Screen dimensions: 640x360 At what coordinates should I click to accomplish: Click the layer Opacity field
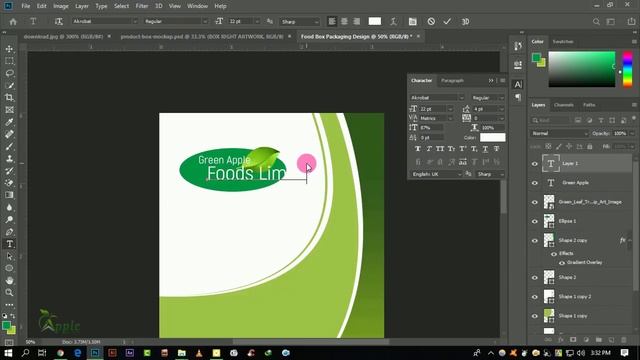620,133
